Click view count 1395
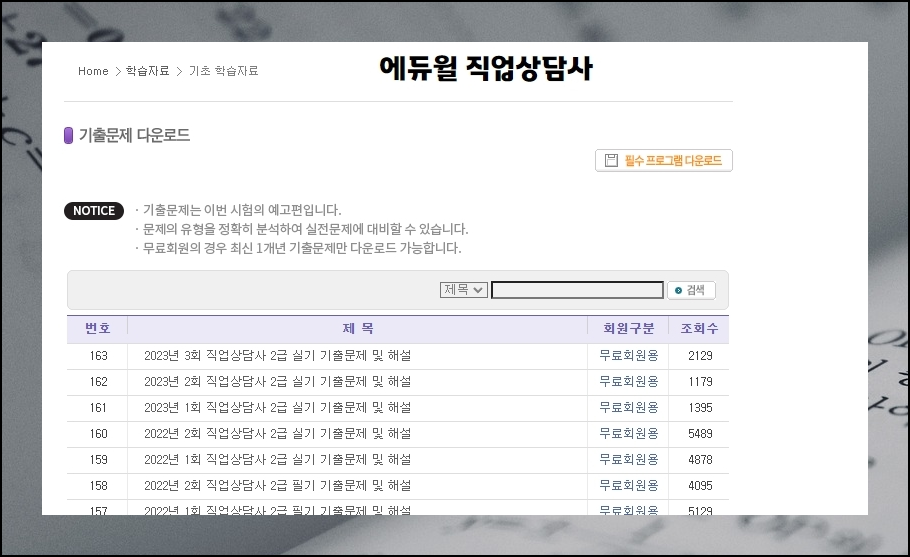 (700, 408)
